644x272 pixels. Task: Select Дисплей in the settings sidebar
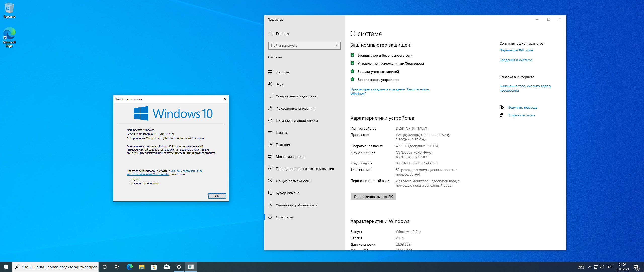tap(304, 72)
